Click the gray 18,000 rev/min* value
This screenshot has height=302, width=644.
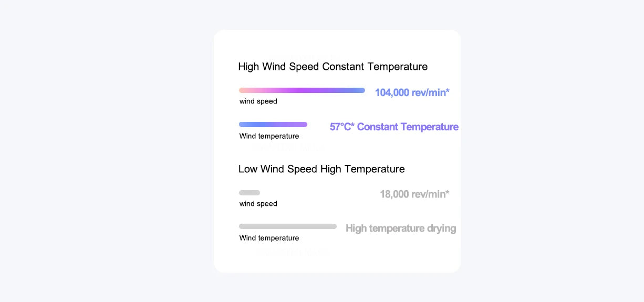click(414, 194)
